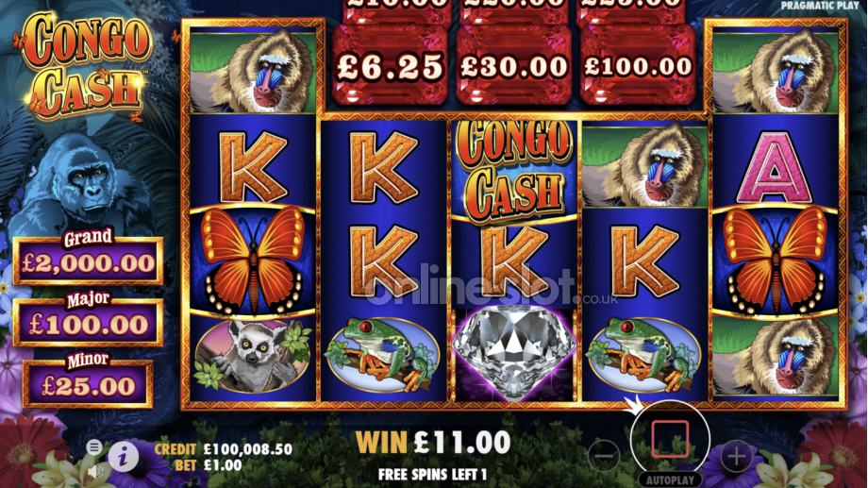
Task: Click the Congo Cash symbol on the middle reel
Action: [x=513, y=168]
